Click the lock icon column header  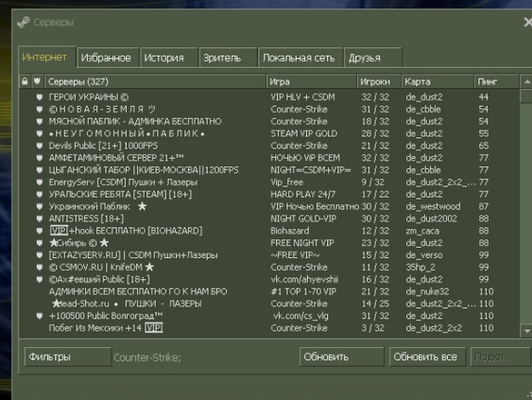point(25,81)
